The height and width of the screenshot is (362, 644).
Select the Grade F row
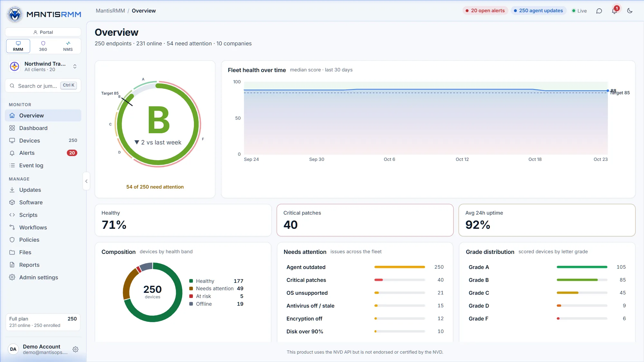(x=547, y=319)
